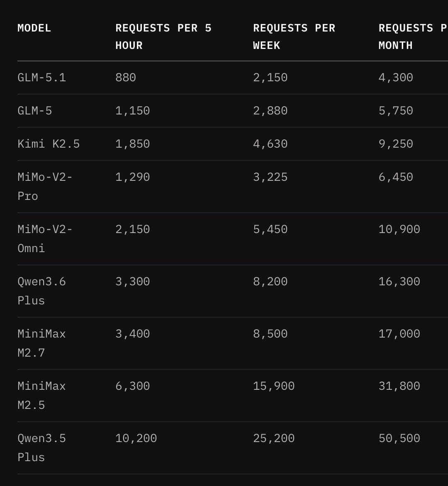Select the MiMo-V2-Omni model name
This screenshot has width=448, height=486.
coord(45,239)
